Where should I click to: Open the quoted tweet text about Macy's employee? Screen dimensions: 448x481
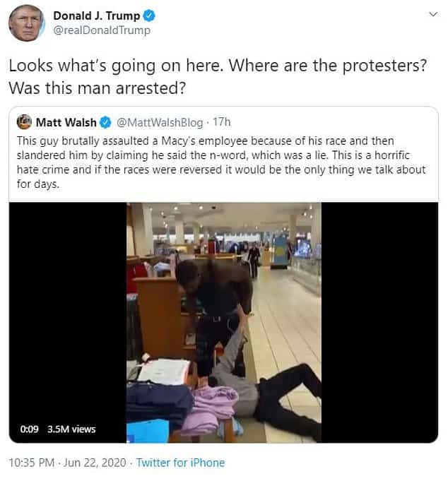tap(221, 162)
